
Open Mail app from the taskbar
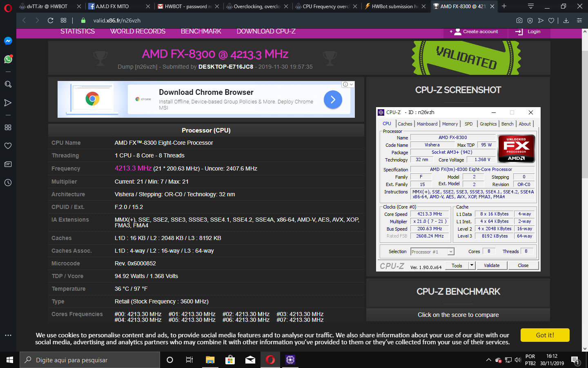[250, 360]
